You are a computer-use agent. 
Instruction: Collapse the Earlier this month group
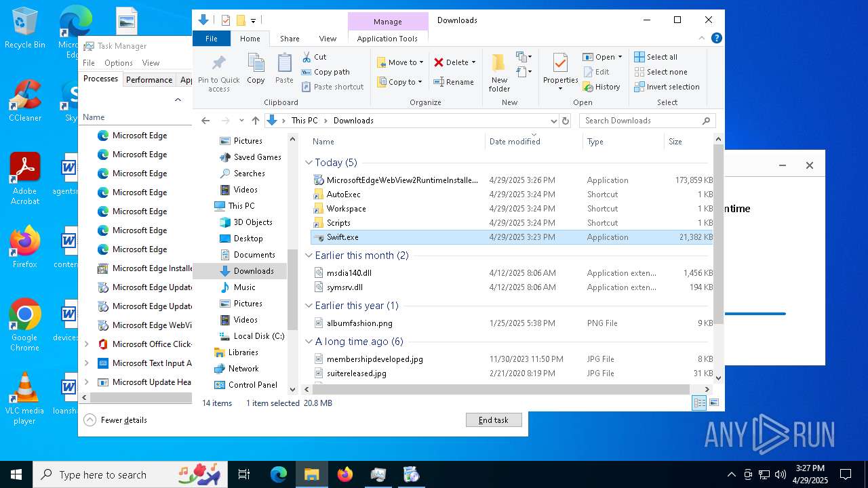[x=309, y=256]
